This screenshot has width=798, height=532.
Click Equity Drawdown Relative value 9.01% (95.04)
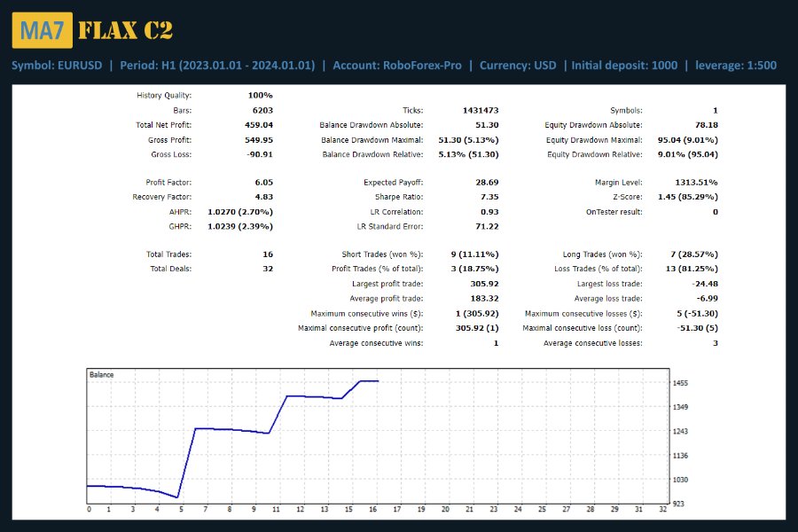687,154
